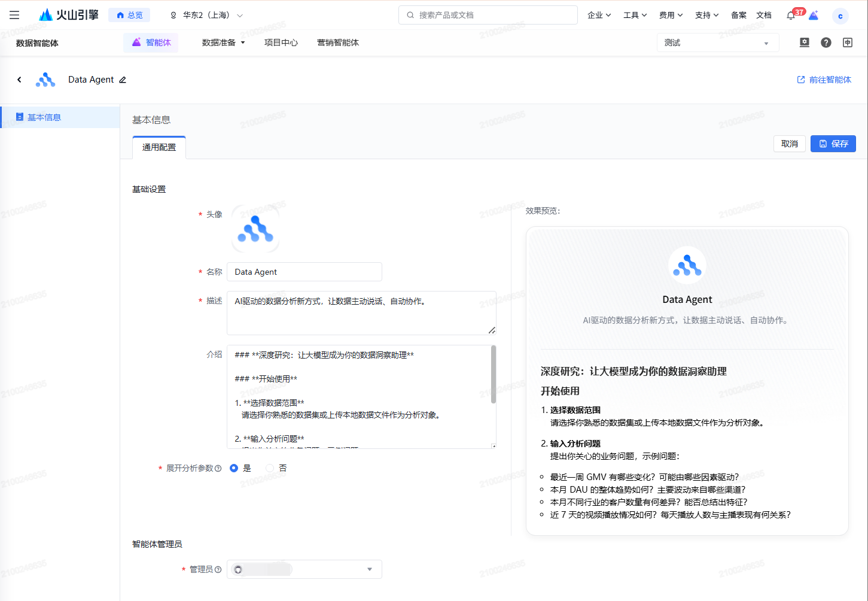This screenshot has height=601, width=868.
Task: Expand the 费用 dropdown menu
Action: (671, 16)
